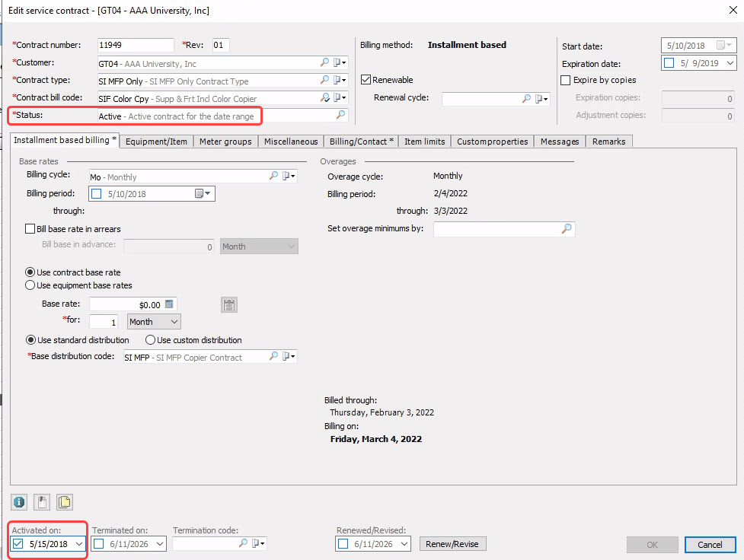Viewport: 744px width, 560px height.
Task: Toggle the Renewable checkbox
Action: pyautogui.click(x=366, y=80)
